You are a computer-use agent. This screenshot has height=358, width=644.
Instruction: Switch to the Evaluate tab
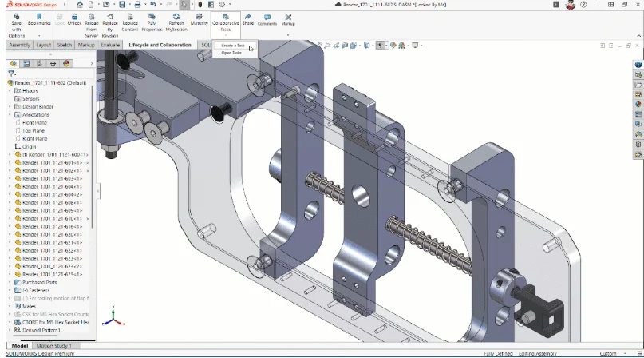(x=110, y=45)
